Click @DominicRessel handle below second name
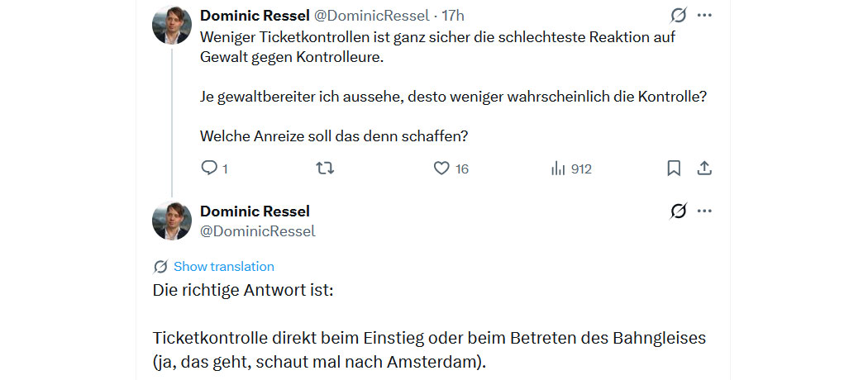Viewport: 868px width, 380px height. pyautogui.click(x=257, y=231)
